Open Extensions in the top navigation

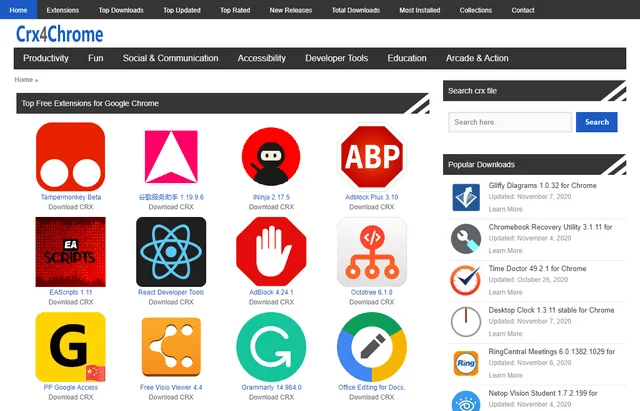pyautogui.click(x=62, y=10)
